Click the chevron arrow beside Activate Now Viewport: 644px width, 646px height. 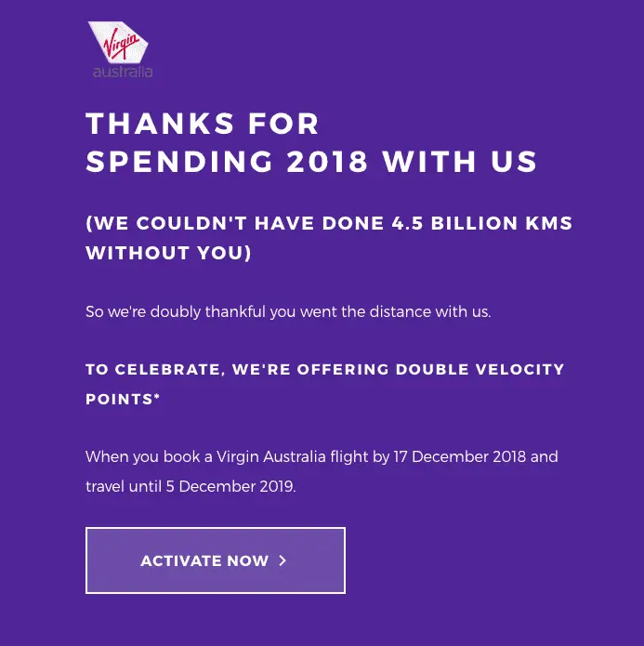point(283,560)
